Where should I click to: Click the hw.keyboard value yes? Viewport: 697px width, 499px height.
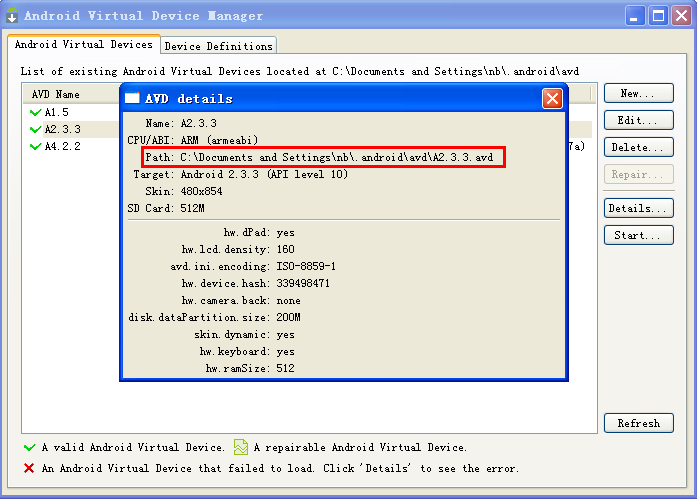tap(285, 351)
